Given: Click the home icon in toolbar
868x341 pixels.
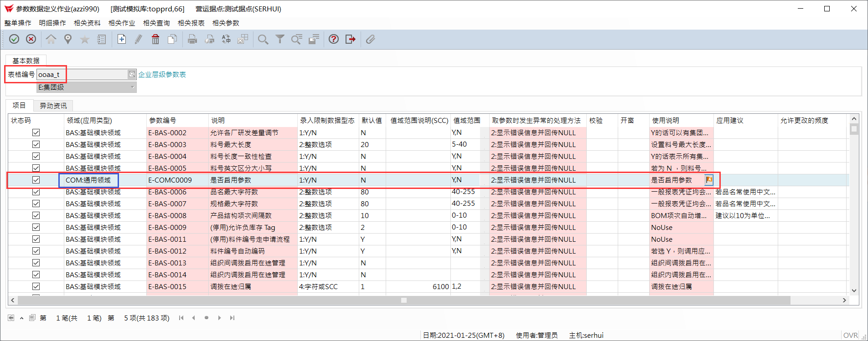Looking at the screenshot, I should coord(51,40).
